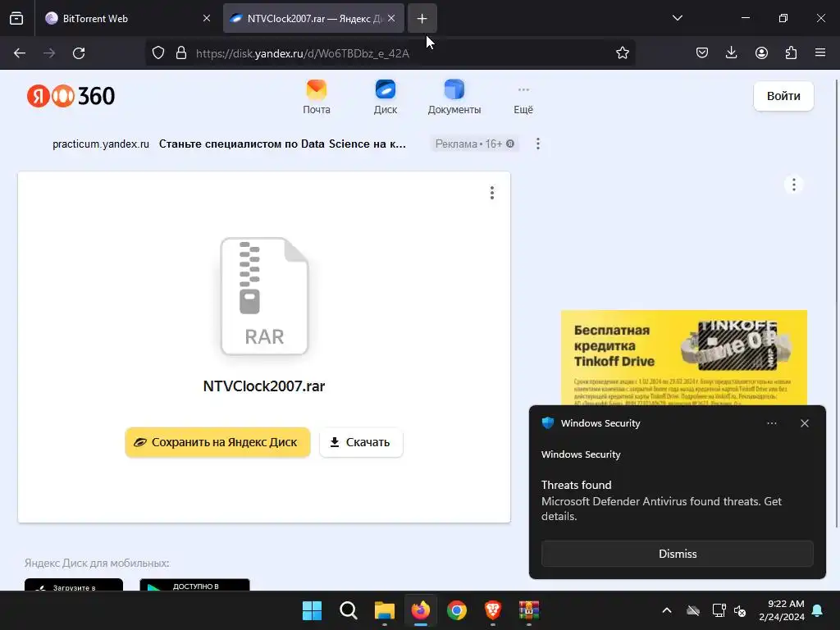Open Windows Security notification options menu
The height and width of the screenshot is (630, 840).
click(x=771, y=423)
